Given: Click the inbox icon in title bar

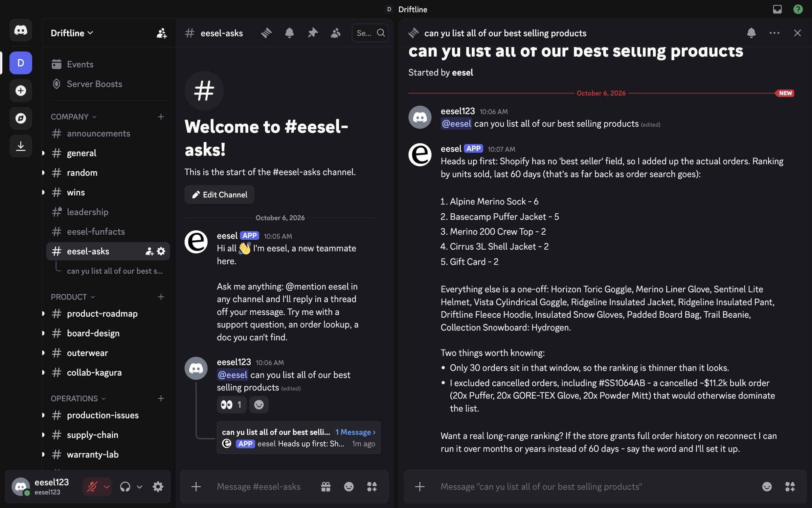Looking at the screenshot, I should pos(777,9).
